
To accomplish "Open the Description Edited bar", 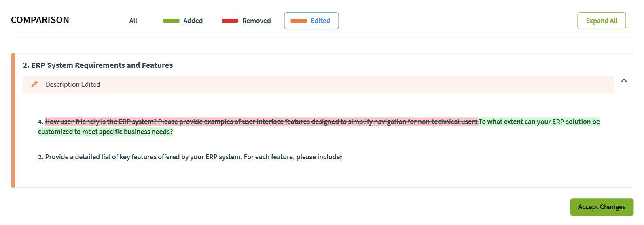I will (319, 84).
